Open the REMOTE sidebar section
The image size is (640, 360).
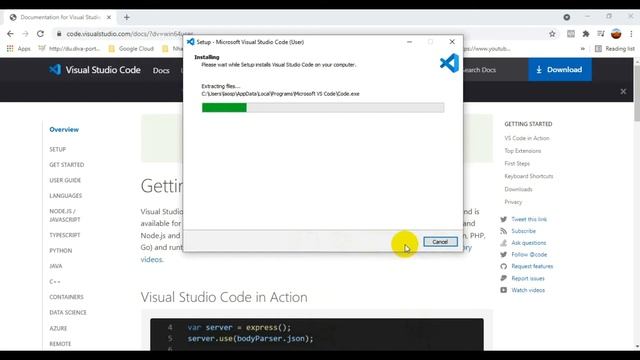click(x=60, y=344)
